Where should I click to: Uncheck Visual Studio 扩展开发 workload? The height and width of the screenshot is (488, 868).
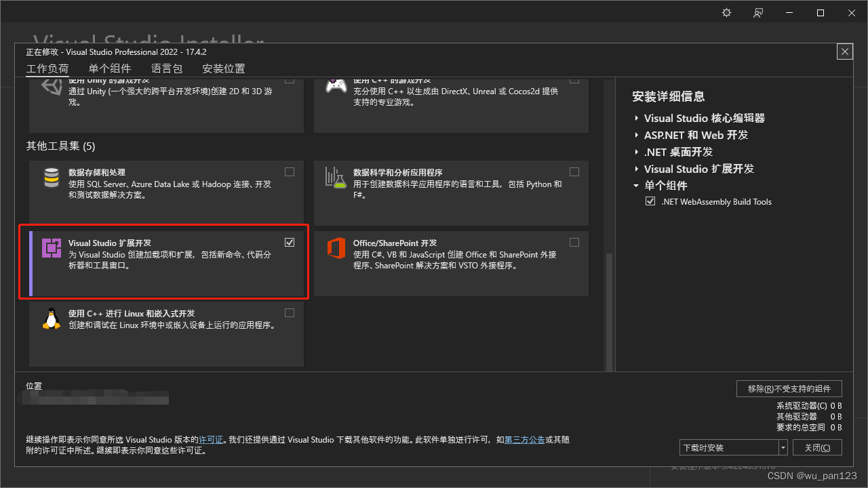point(290,242)
